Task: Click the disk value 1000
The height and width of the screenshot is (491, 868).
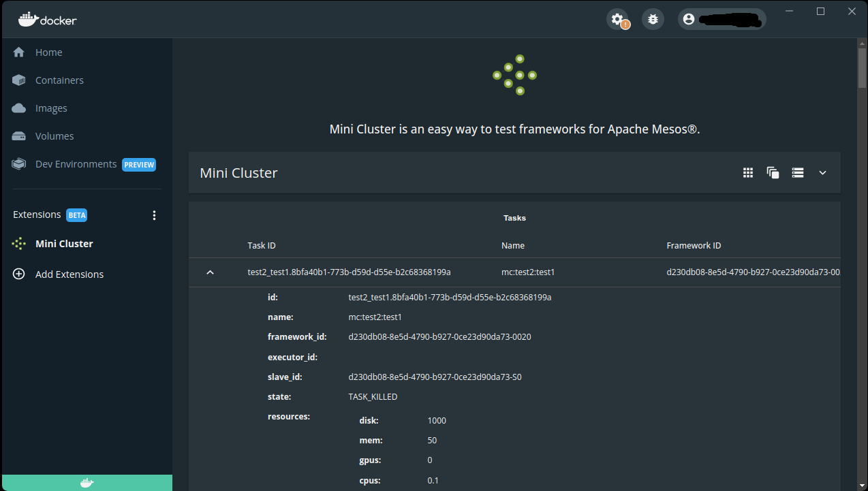Action: [437, 421]
